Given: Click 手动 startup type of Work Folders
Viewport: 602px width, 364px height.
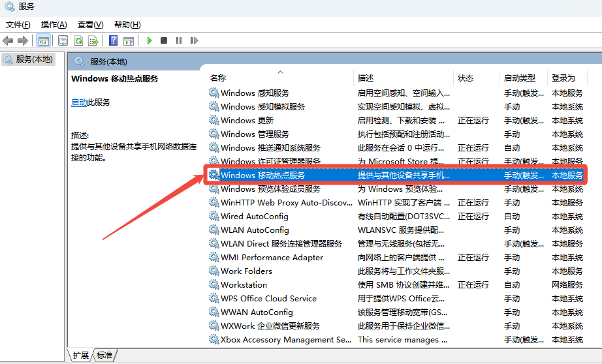Looking at the screenshot, I should click(512, 271).
